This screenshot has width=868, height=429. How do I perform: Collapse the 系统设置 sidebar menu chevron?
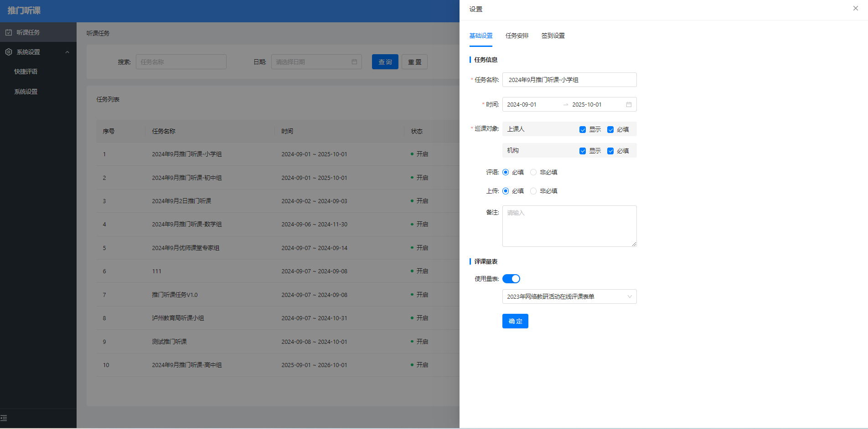[67, 52]
